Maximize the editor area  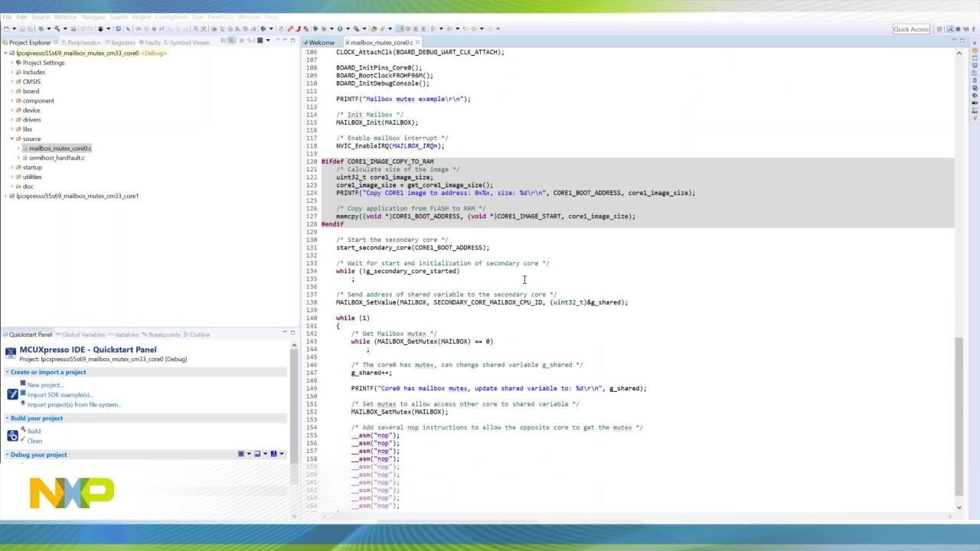[x=962, y=40]
